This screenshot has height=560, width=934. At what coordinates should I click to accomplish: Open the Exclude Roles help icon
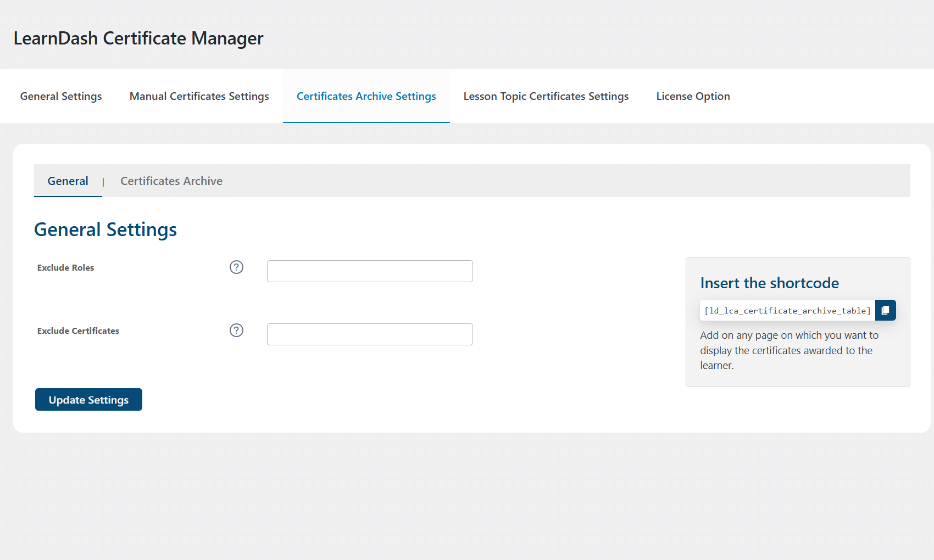click(236, 267)
